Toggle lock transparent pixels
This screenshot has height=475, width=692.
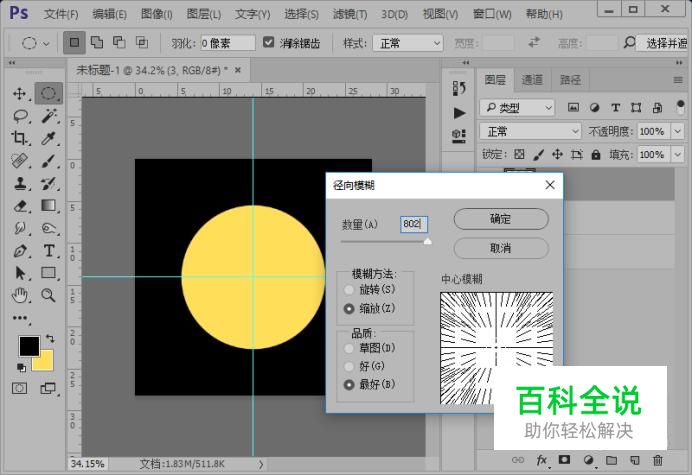click(x=519, y=154)
